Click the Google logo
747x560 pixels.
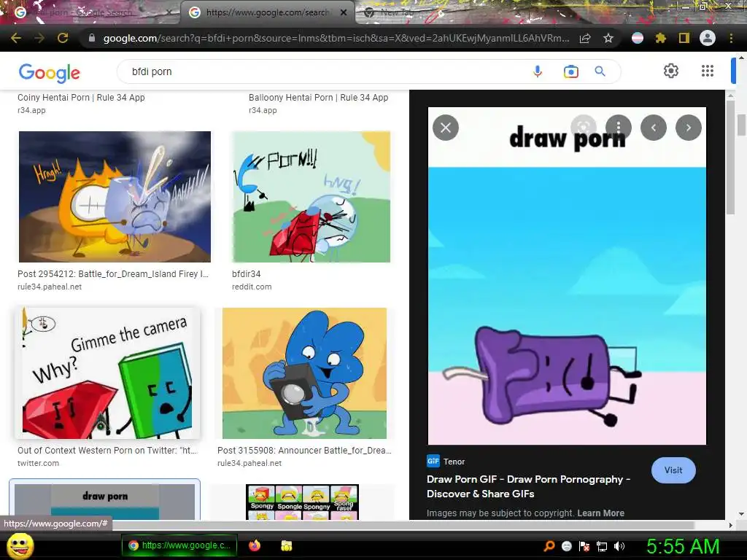(x=50, y=72)
